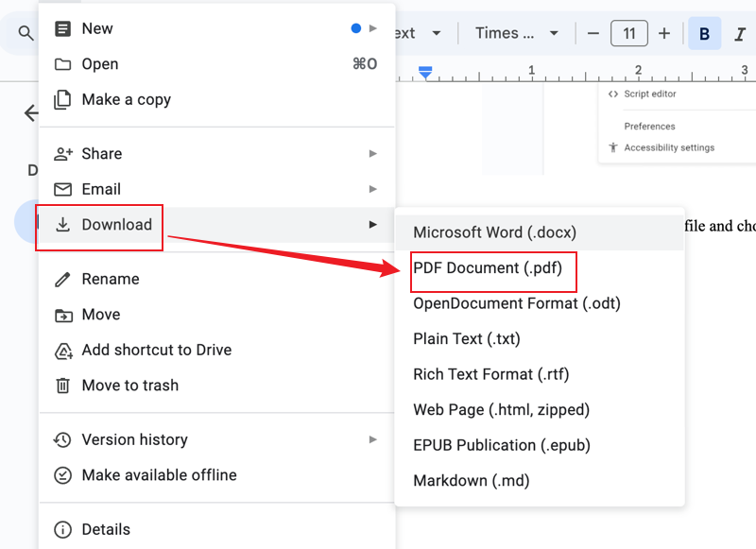The width and height of the screenshot is (756, 549).
Task: Open the Script editor code icon
Action: (615, 94)
